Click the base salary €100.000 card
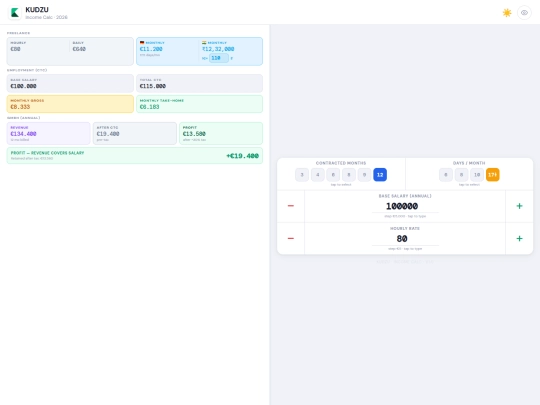 click(x=70, y=83)
